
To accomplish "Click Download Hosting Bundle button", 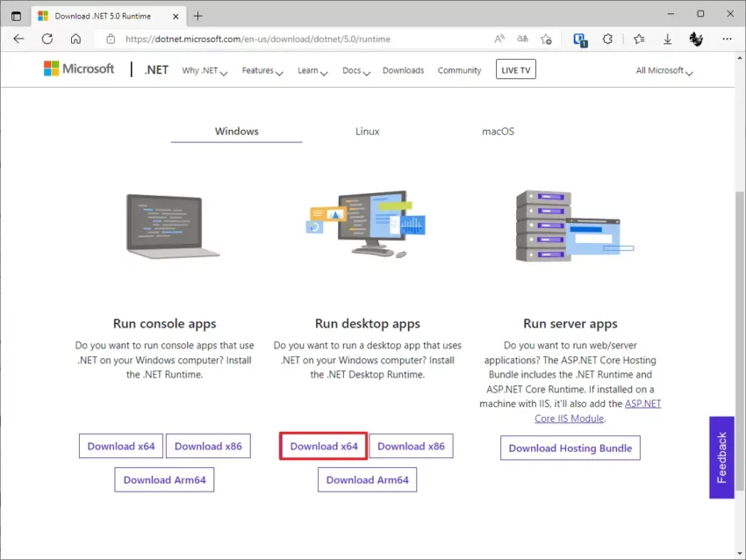I will pos(570,449).
